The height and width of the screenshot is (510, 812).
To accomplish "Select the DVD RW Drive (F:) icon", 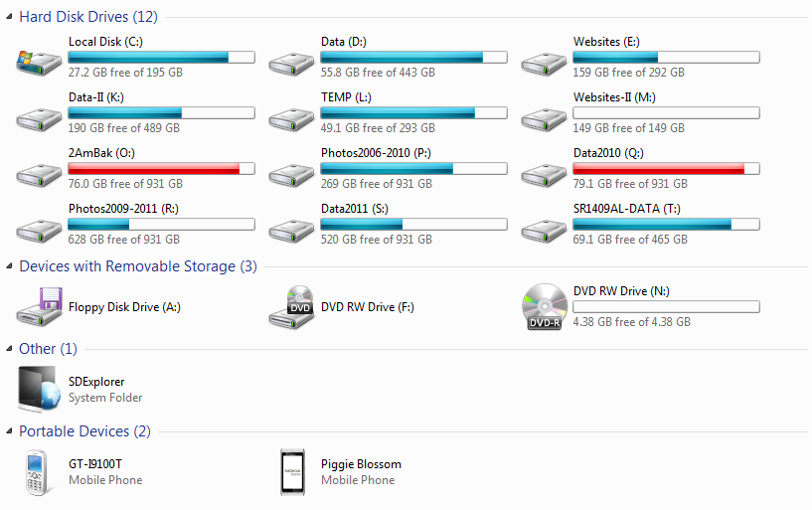I will (x=291, y=306).
